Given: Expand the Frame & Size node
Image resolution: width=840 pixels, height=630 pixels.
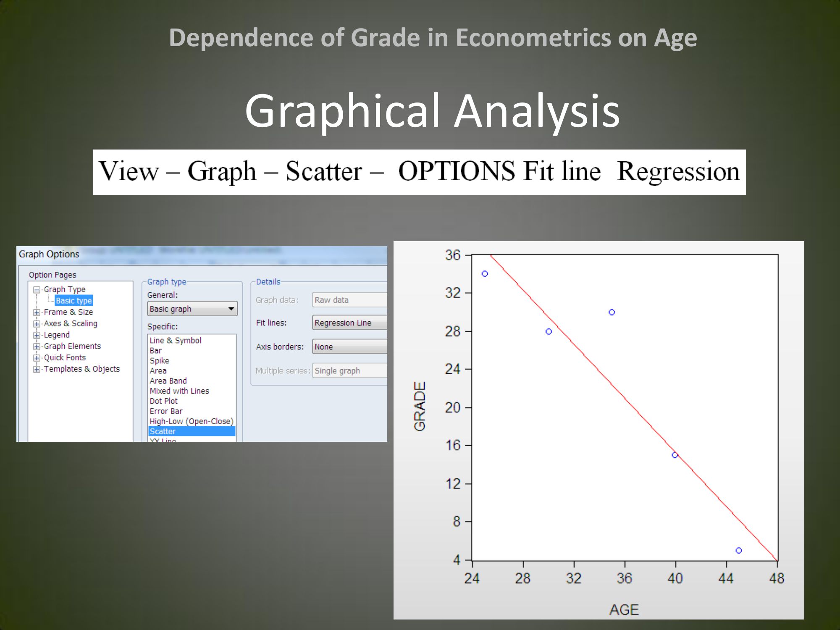Looking at the screenshot, I should 37,312.
